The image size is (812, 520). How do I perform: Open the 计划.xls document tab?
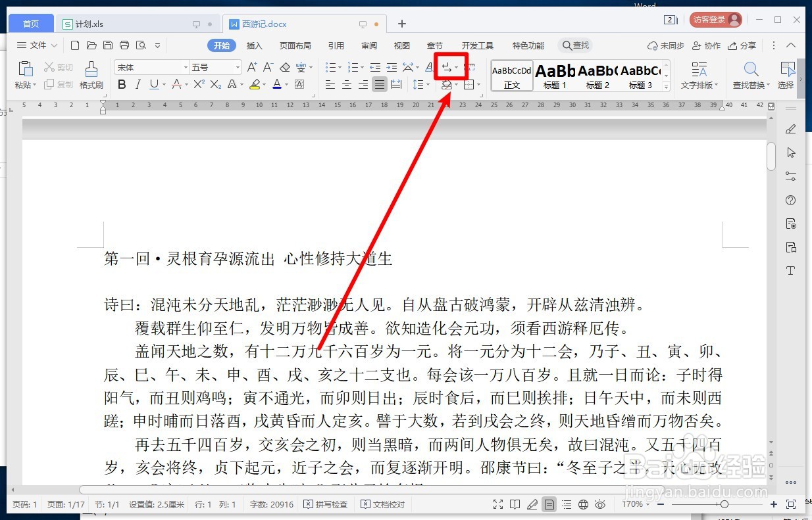coord(89,23)
